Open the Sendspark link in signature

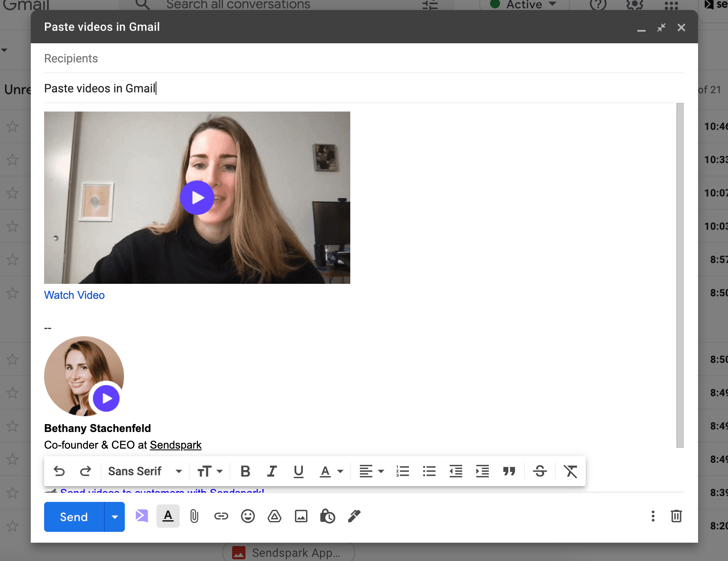click(176, 445)
